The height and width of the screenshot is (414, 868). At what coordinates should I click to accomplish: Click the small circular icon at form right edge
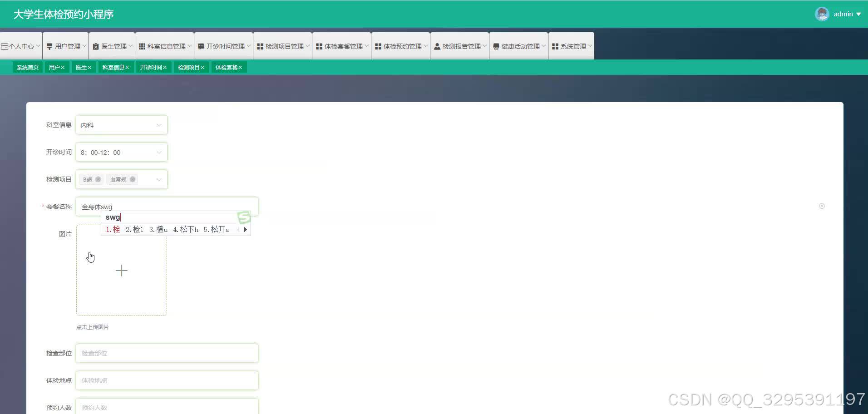point(822,206)
